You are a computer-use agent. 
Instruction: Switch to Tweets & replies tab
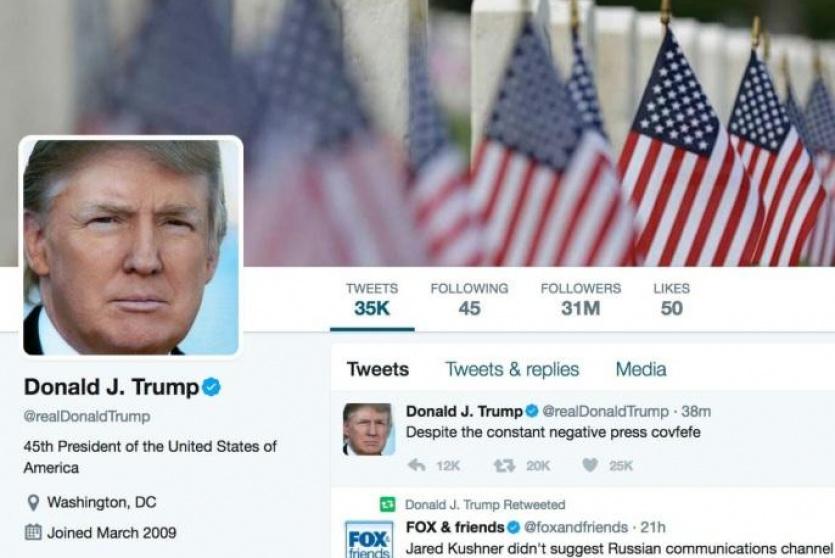point(512,369)
